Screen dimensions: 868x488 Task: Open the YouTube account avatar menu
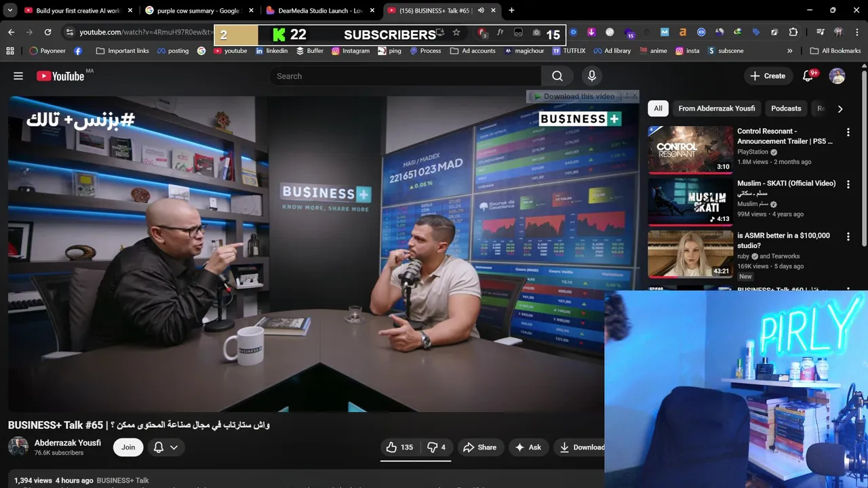point(837,76)
